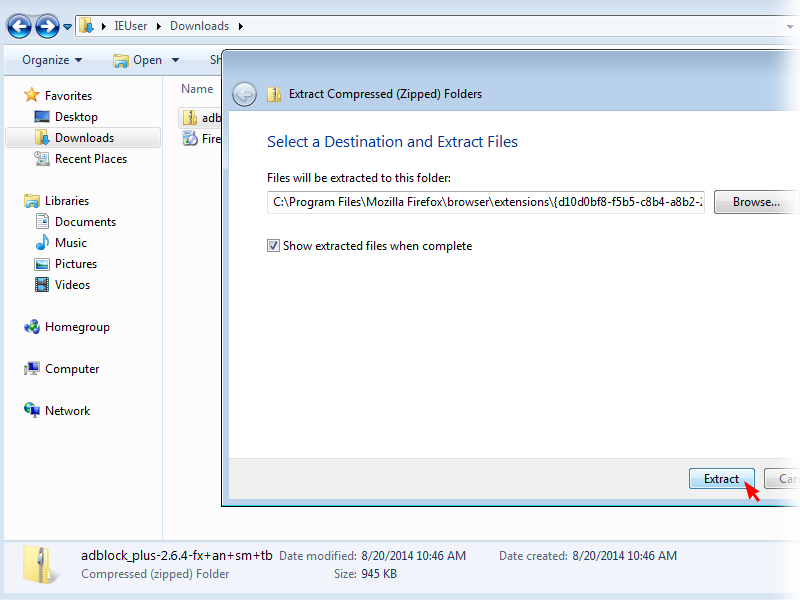Click the Name column header
The width and height of the screenshot is (800, 600).
[197, 89]
